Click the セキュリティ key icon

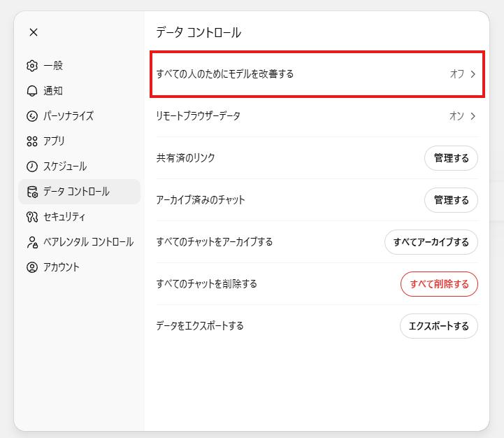(31, 217)
